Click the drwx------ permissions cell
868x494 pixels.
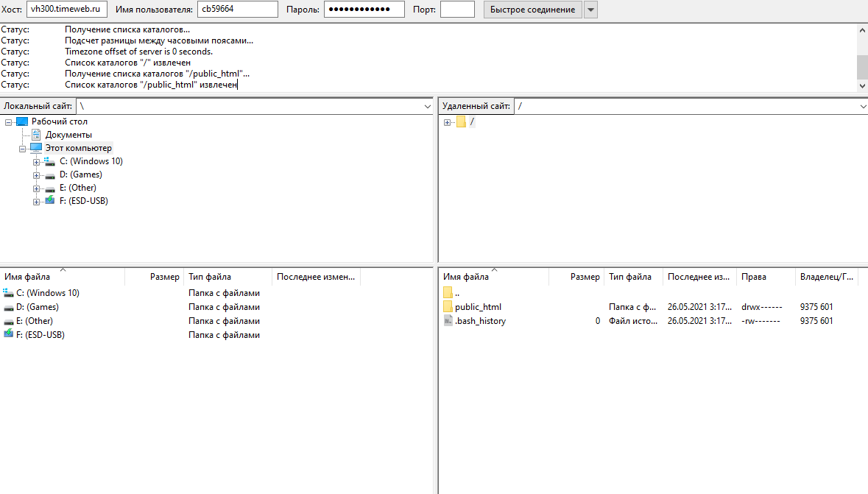(762, 307)
